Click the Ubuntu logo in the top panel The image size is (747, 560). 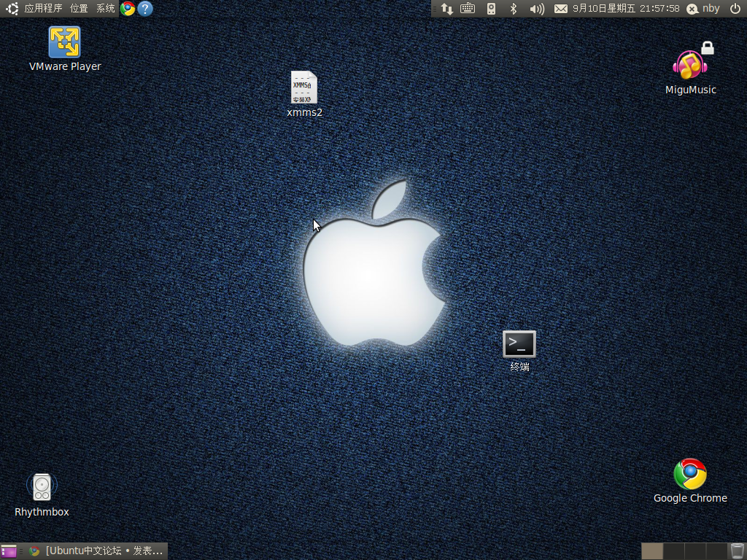pos(12,9)
